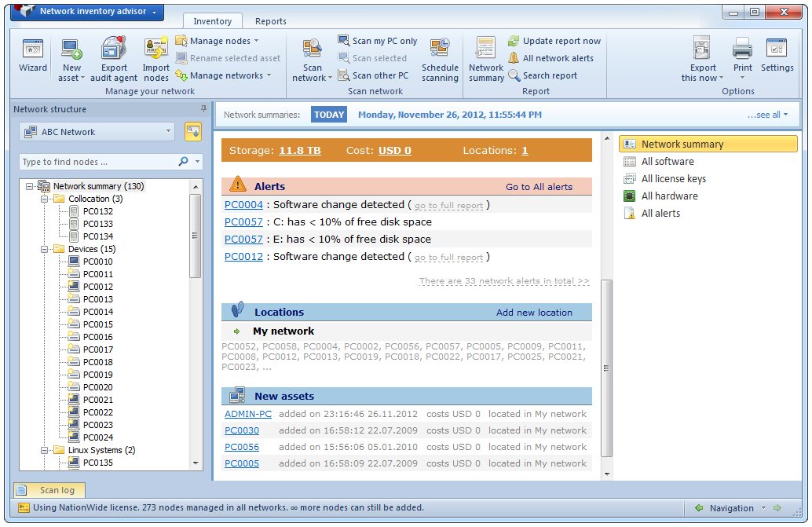812x527 pixels.
Task: Pin the Network structure panel
Action: pyautogui.click(x=204, y=109)
